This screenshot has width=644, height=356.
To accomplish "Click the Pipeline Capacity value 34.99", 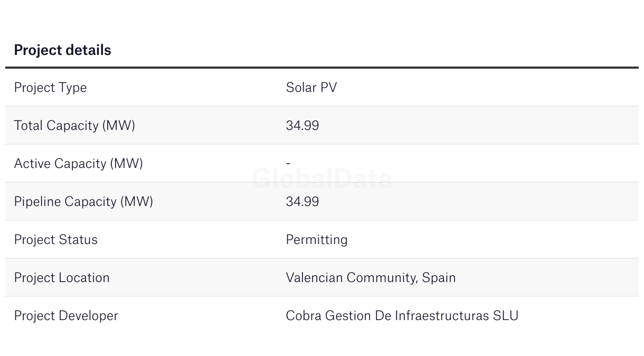I will pyautogui.click(x=302, y=202).
